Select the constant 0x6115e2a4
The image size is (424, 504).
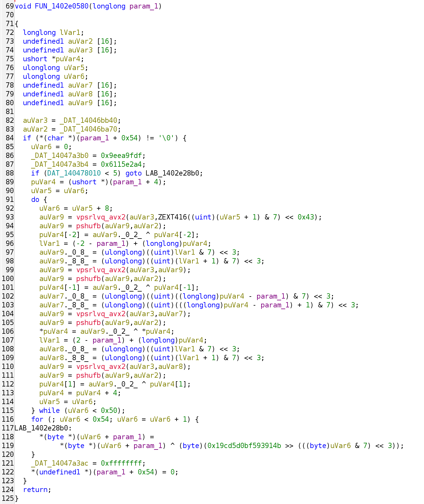121,164
